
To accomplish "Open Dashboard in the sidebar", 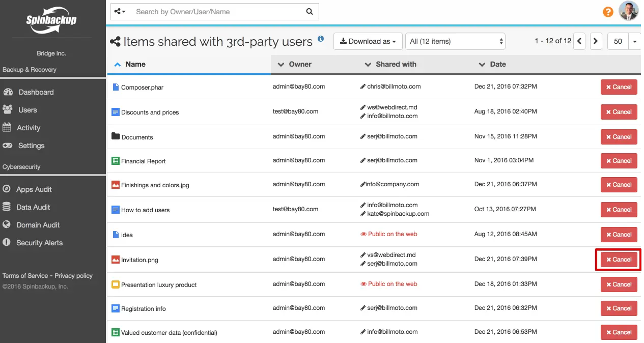I will coord(36,92).
